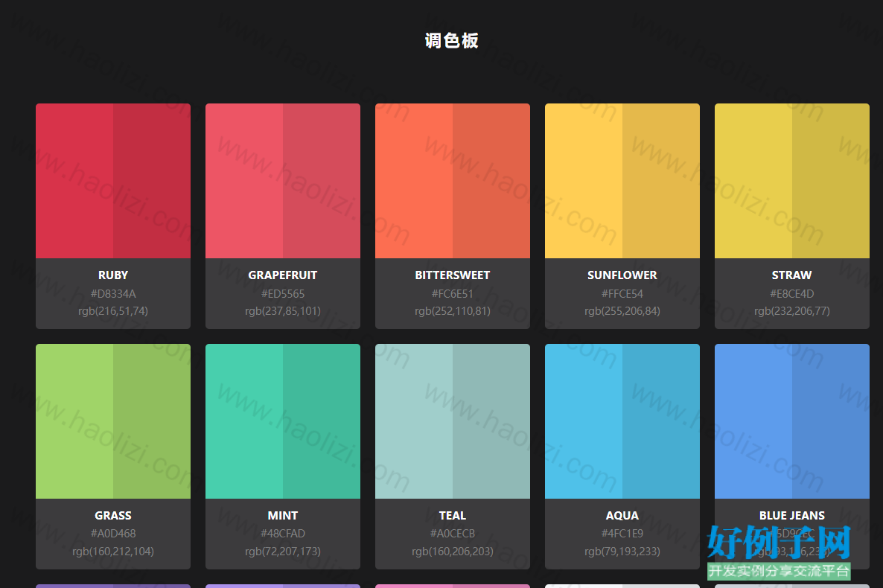Click the STRAW color name

[791, 275]
